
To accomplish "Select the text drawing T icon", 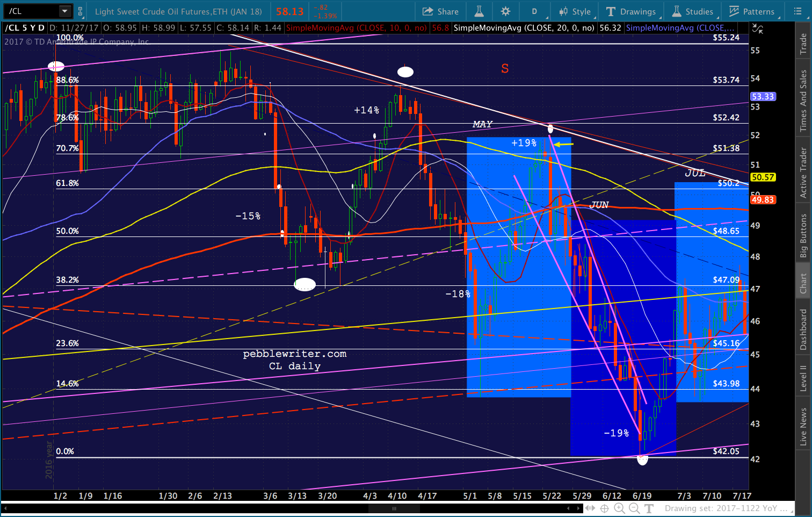I will [x=649, y=508].
